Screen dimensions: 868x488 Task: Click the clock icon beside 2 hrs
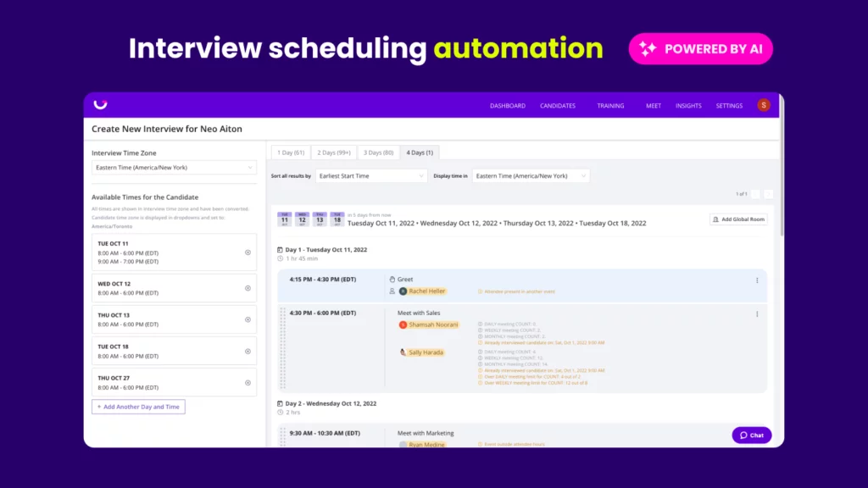(x=280, y=413)
